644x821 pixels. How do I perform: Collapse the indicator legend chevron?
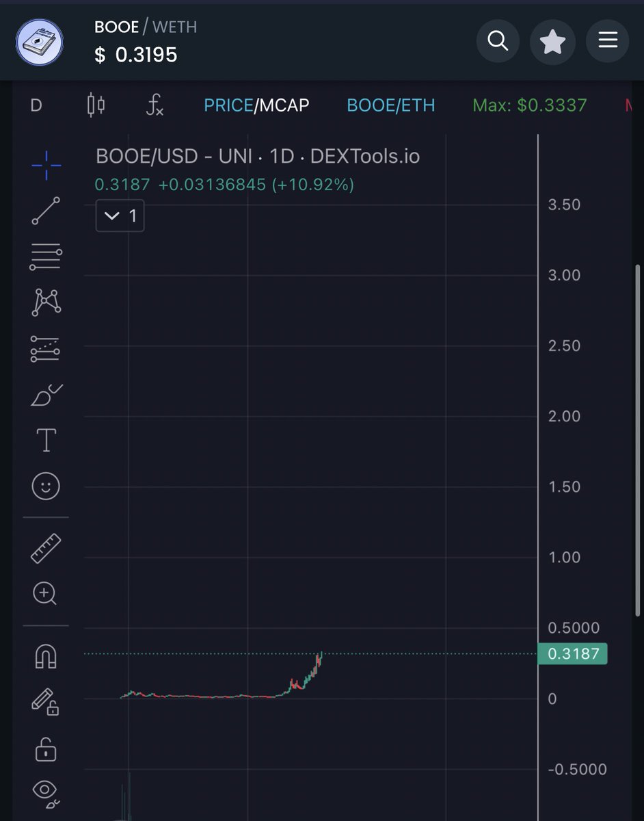tap(120, 216)
